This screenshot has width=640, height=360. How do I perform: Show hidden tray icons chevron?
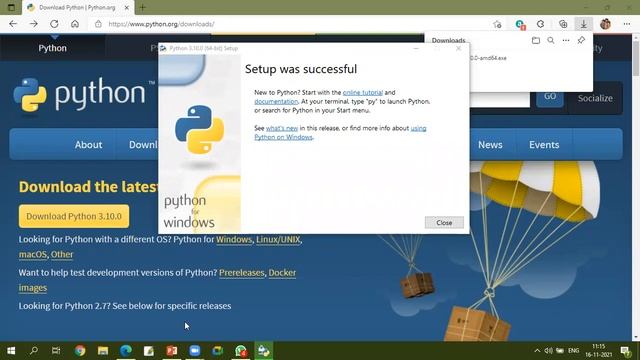pyautogui.click(x=537, y=351)
